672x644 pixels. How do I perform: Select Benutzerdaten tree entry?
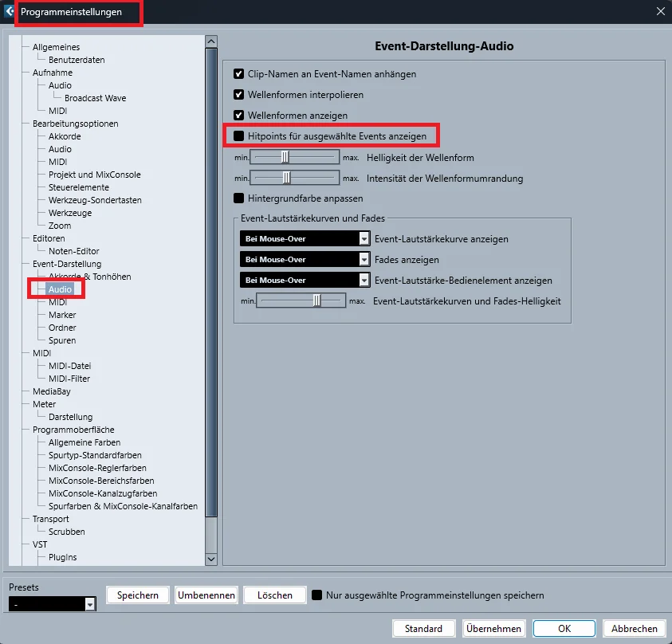click(x=77, y=60)
